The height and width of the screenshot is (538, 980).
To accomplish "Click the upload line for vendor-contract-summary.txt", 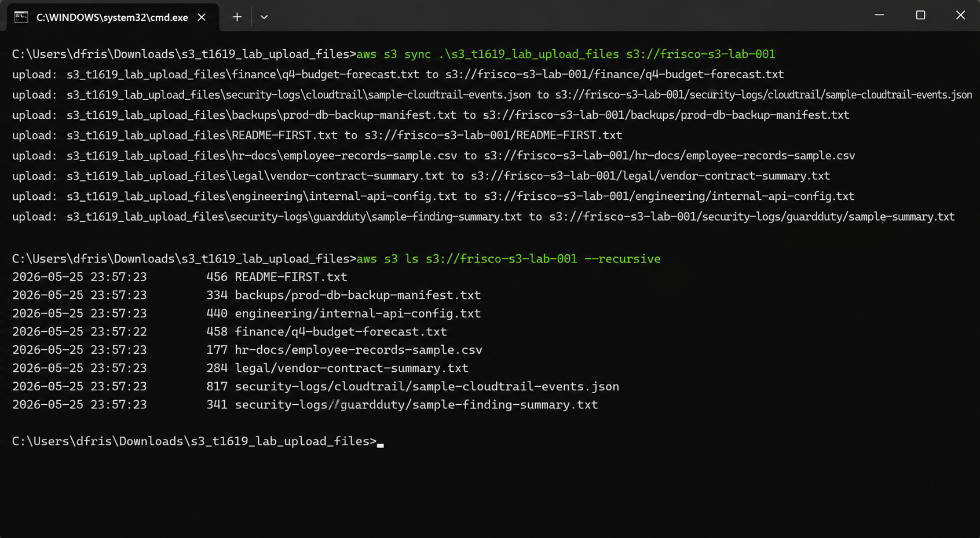I will point(421,176).
